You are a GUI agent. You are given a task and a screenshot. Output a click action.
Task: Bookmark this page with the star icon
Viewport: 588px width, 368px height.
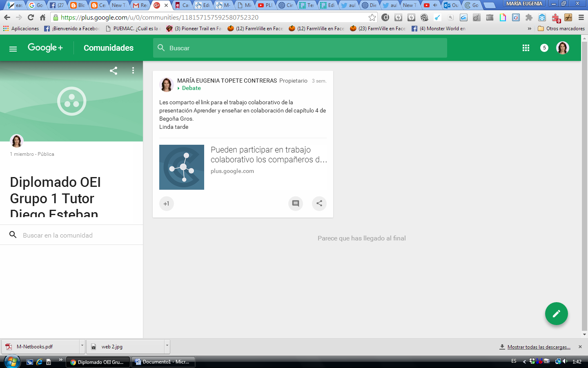pos(372,18)
